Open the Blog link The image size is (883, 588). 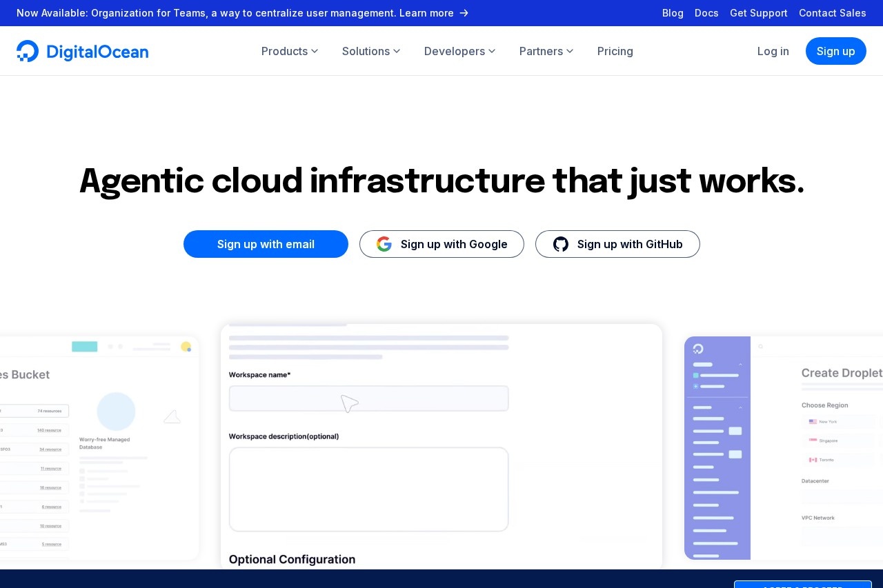[x=673, y=13]
